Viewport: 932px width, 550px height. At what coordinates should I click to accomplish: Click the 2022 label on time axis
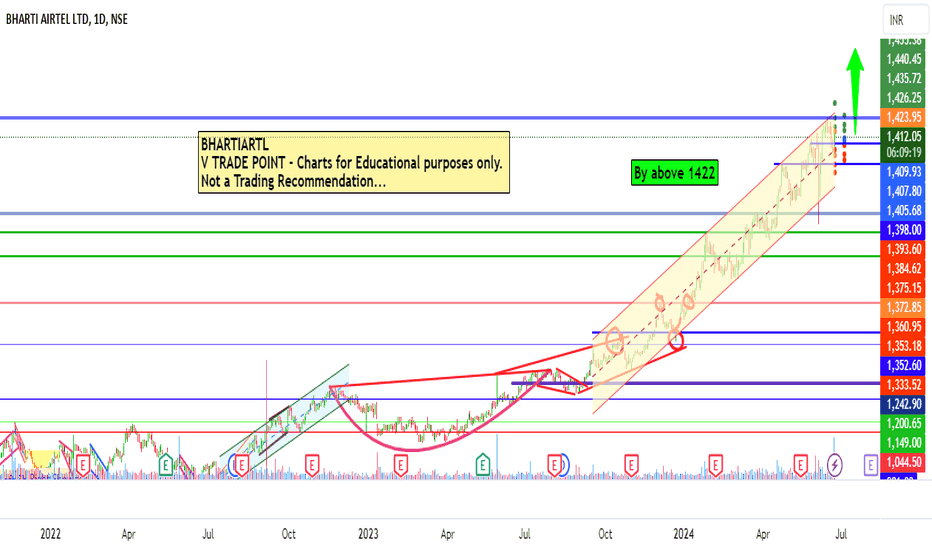coord(51,534)
